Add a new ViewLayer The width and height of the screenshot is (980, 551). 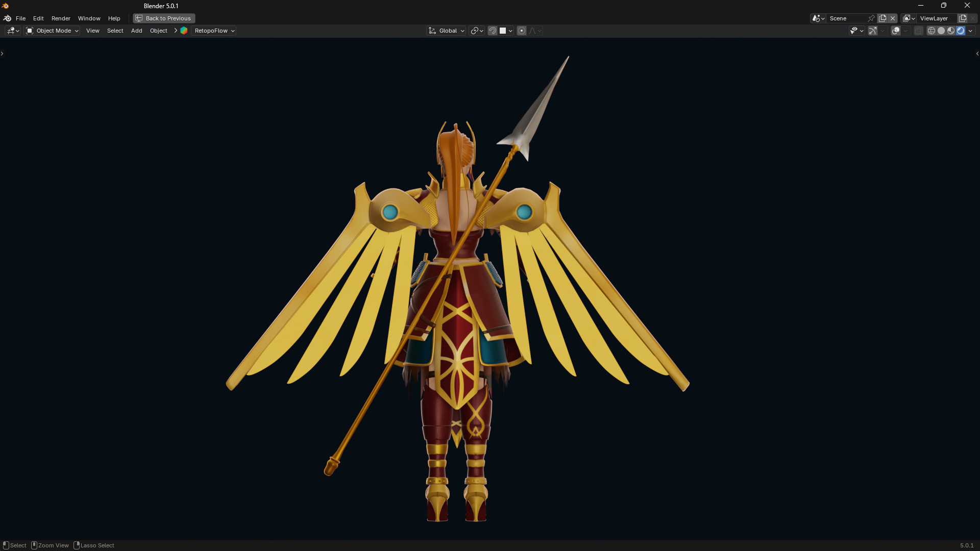(x=963, y=18)
